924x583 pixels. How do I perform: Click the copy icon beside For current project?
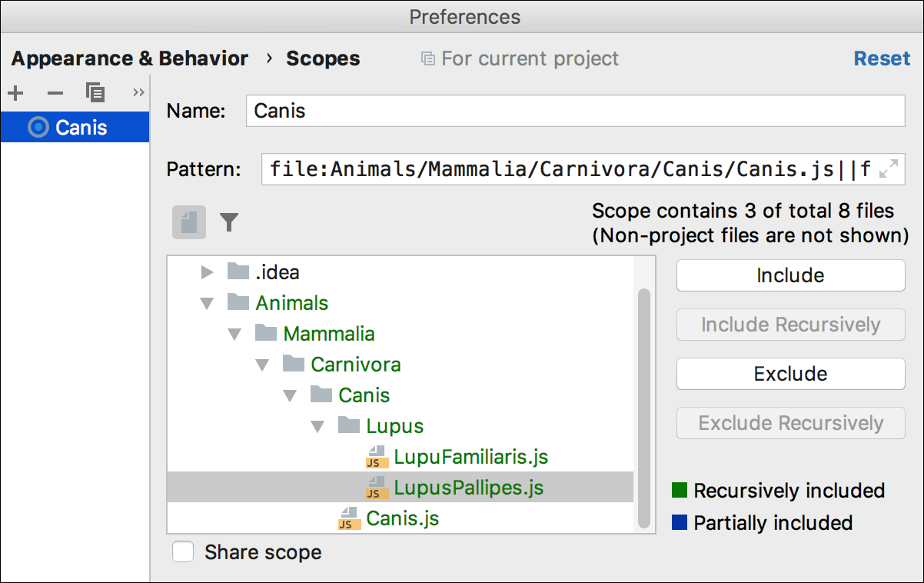(427, 58)
